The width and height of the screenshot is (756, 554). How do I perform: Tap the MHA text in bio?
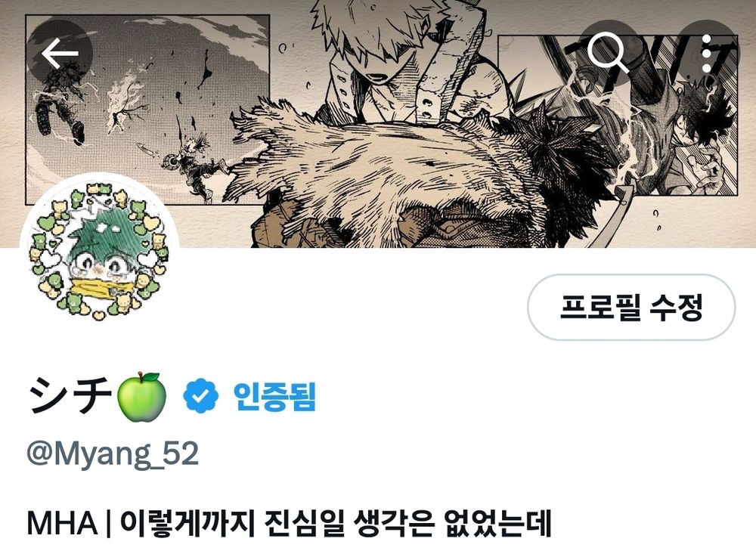coord(62,523)
